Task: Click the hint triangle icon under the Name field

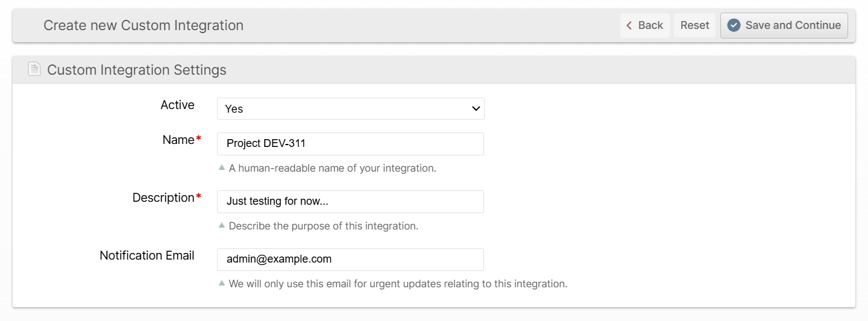Action: [222, 167]
